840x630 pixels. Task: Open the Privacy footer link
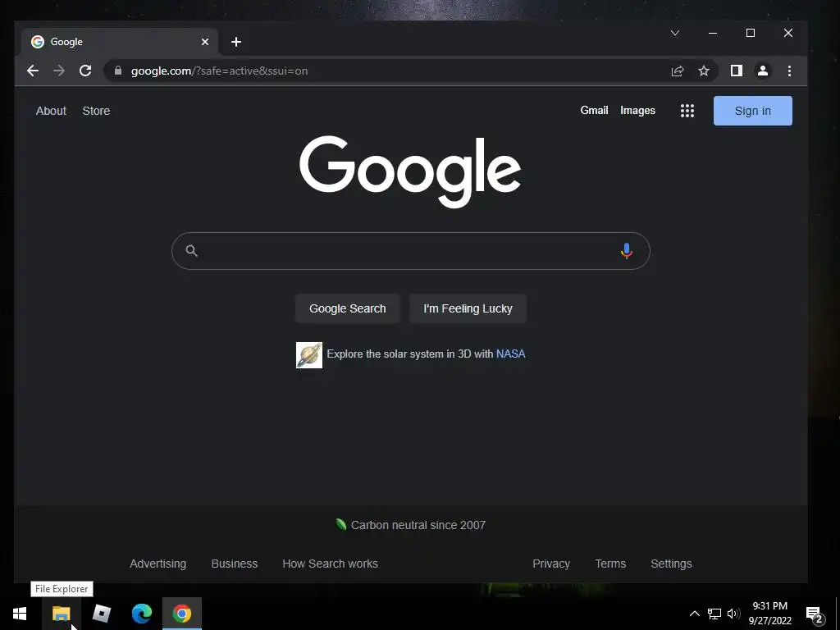[x=551, y=564]
